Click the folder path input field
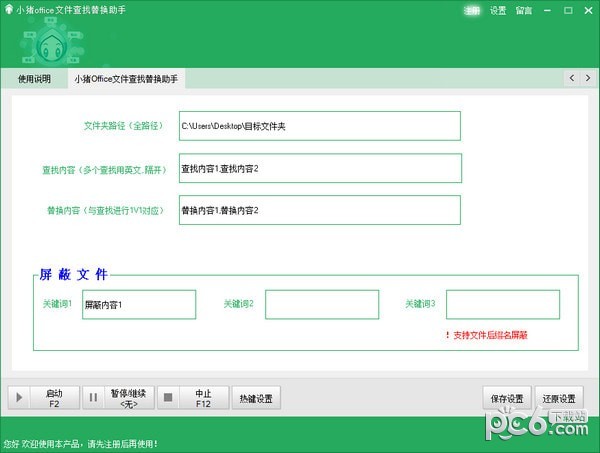 [x=320, y=126]
